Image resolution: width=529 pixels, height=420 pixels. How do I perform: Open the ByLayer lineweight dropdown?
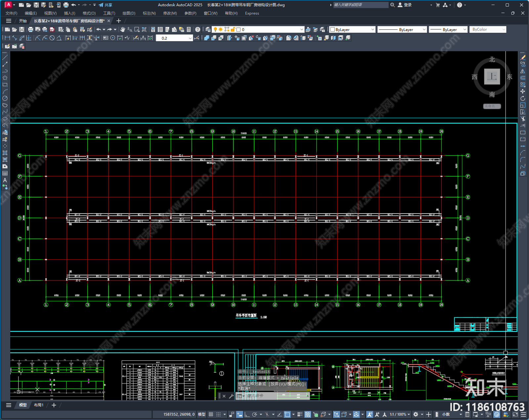click(448, 29)
